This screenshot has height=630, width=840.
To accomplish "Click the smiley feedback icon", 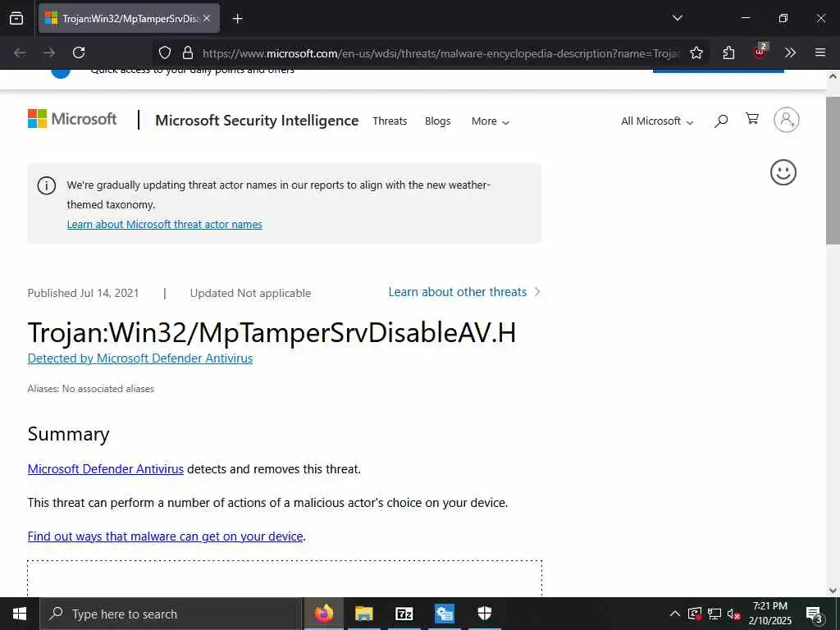I will (783, 172).
